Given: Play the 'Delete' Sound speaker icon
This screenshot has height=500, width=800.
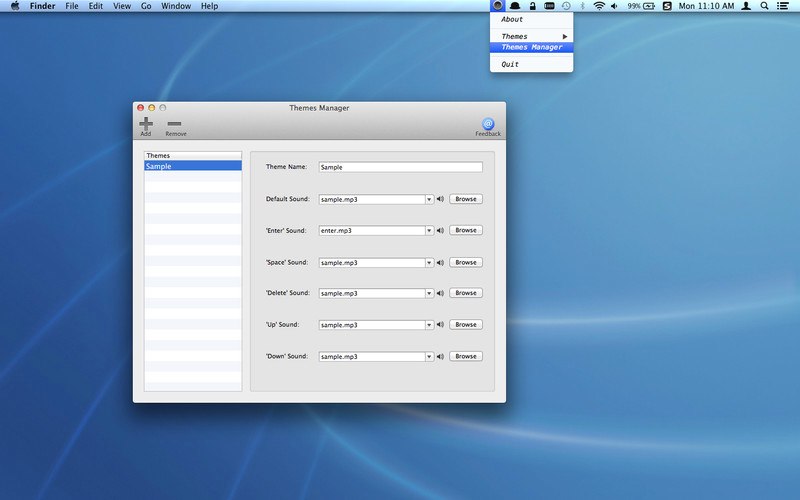Looking at the screenshot, I should (440, 293).
